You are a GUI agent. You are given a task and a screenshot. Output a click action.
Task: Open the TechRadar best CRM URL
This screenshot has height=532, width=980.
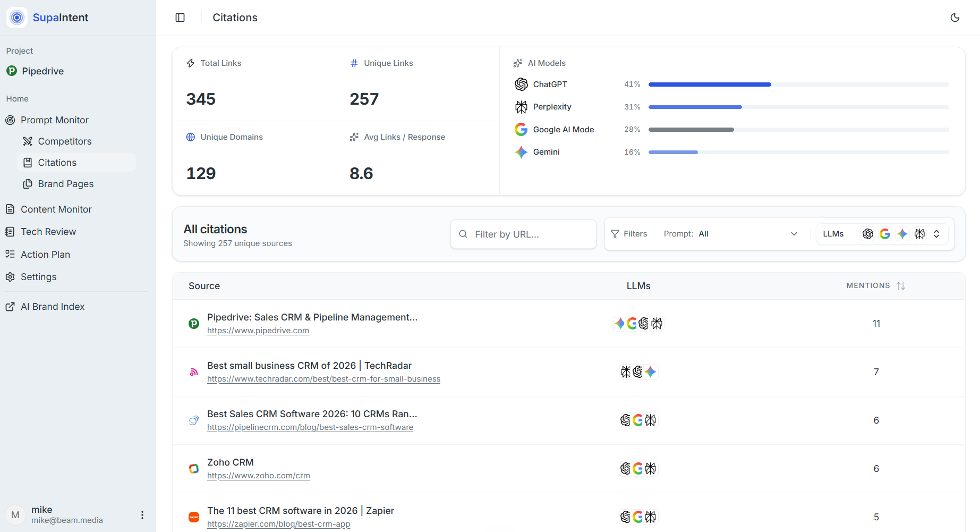(x=324, y=379)
